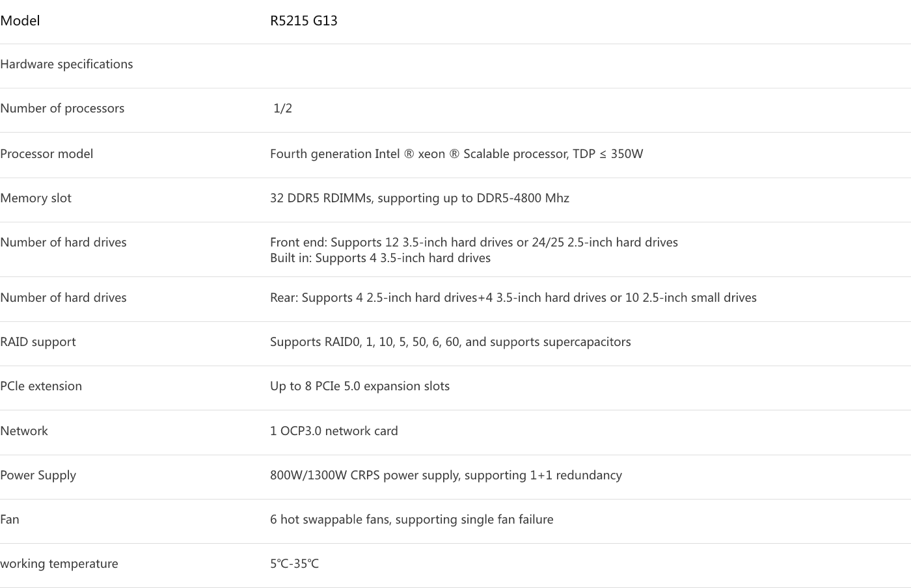Select the supported RAID levels text
Image resolution: width=911 pixels, height=588 pixels.
pyautogui.click(x=450, y=342)
